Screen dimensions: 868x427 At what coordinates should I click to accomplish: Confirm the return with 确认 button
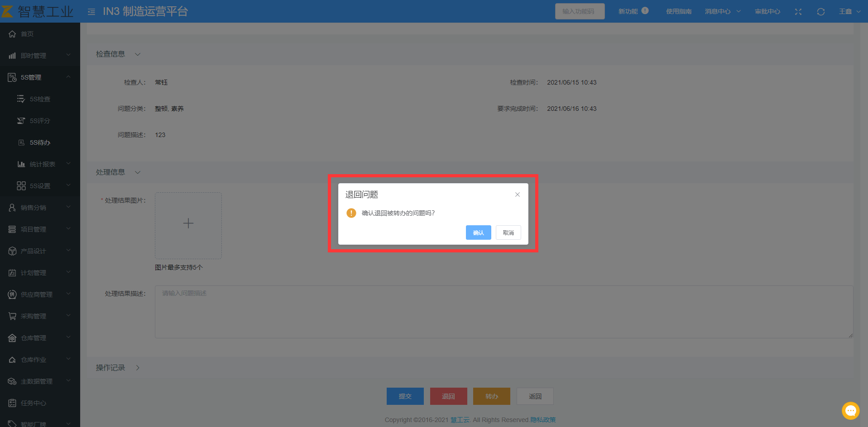coord(478,232)
